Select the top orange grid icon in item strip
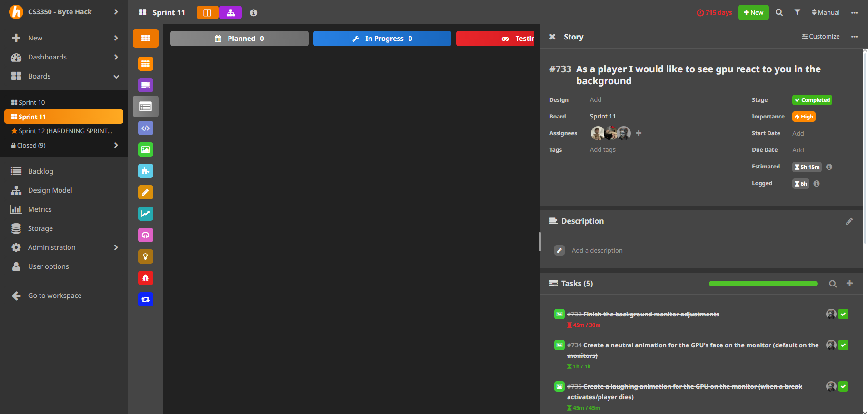Screen dimensions: 868x414 146,38
